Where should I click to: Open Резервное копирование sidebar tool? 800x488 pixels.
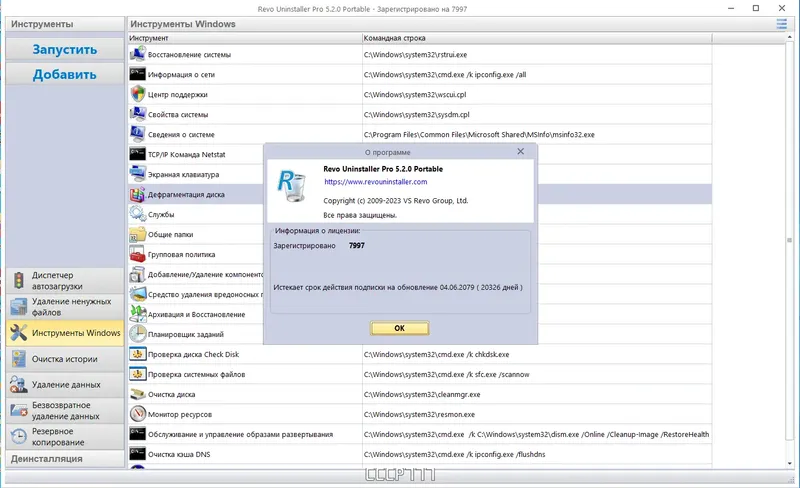point(65,436)
